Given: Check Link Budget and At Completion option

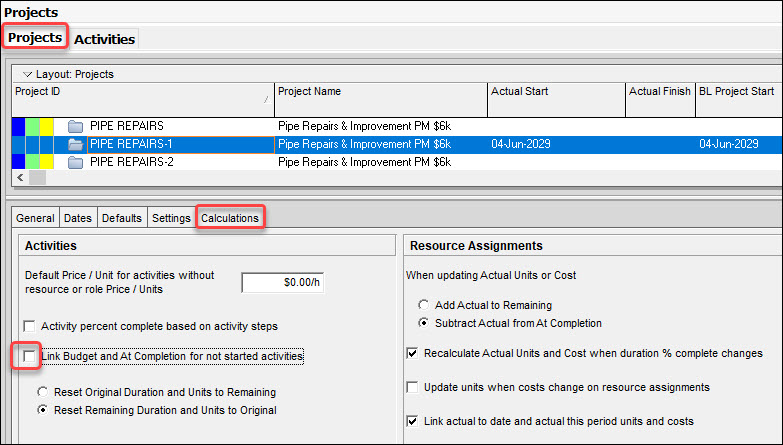Looking at the screenshot, I should 30,356.
